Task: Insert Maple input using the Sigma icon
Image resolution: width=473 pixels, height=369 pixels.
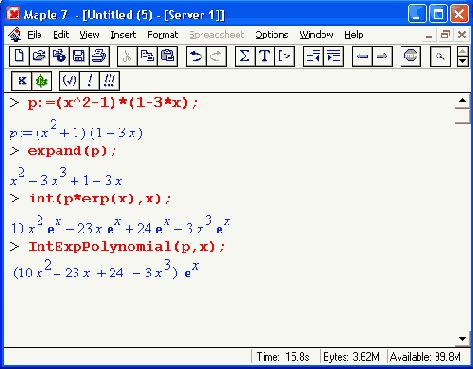Action: (x=245, y=56)
